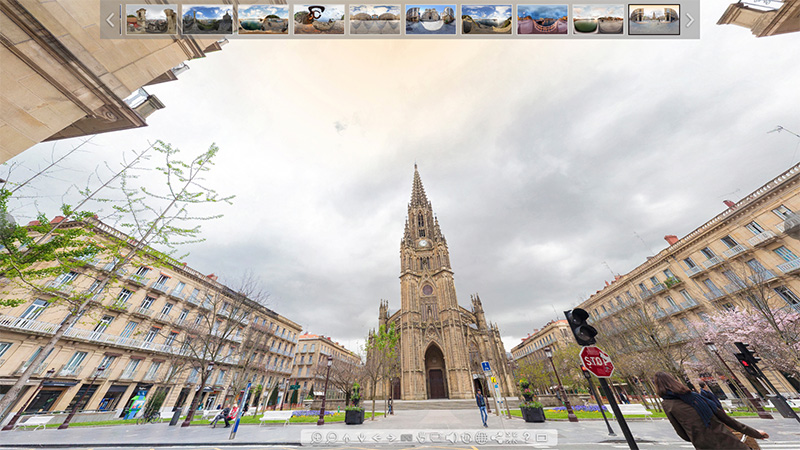
Task: Select the last highlighted panorama thumbnail
Action: [x=654, y=19]
